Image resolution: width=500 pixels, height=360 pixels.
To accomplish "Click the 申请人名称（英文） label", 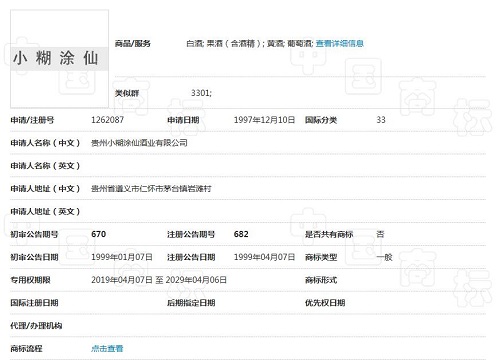I will [45, 166].
